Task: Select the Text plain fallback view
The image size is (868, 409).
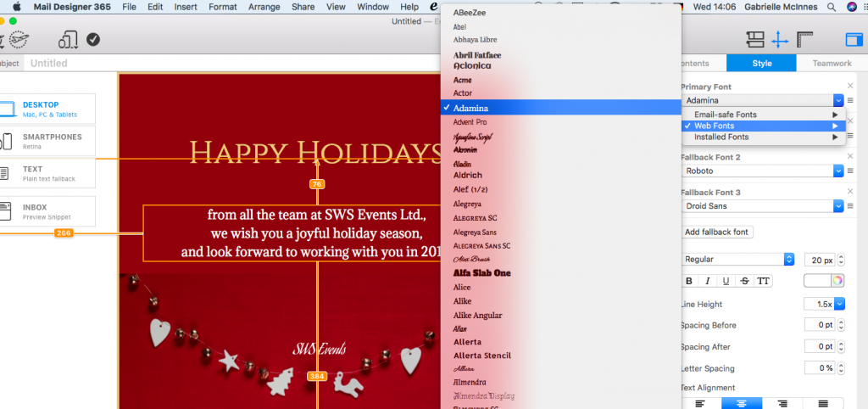Action: click(x=47, y=173)
